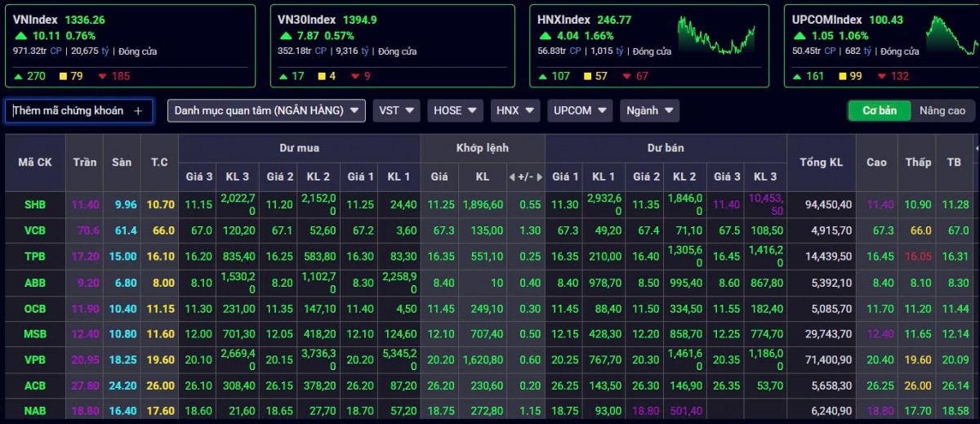Expand the Ngành sector dropdown
Image resolution: width=980 pixels, height=424 pixels.
pos(649,110)
